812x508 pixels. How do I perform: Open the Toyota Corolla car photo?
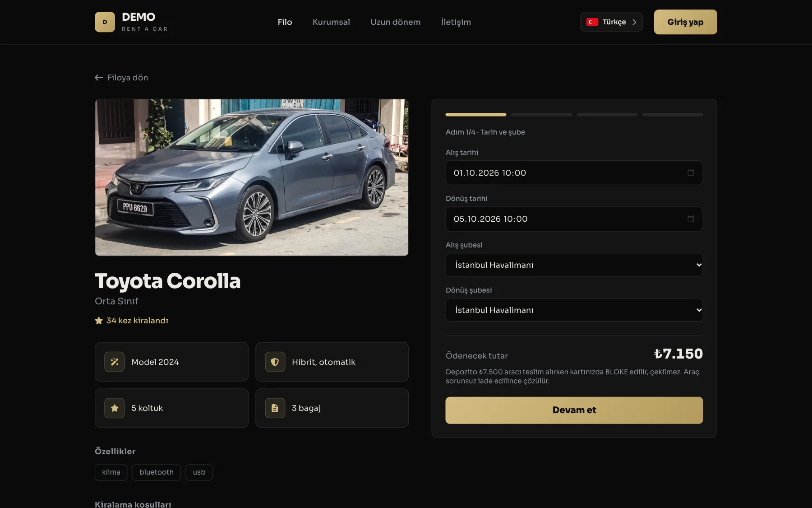pyautogui.click(x=252, y=177)
